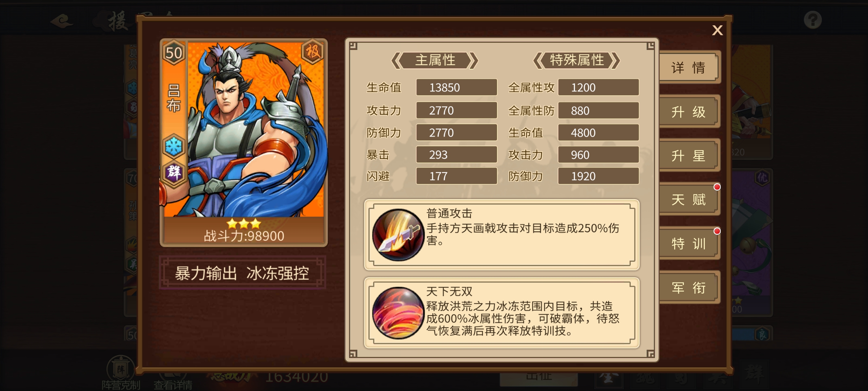Tap the 吕布 hero portrait card
Viewport: 868px width, 391px height.
click(x=244, y=143)
